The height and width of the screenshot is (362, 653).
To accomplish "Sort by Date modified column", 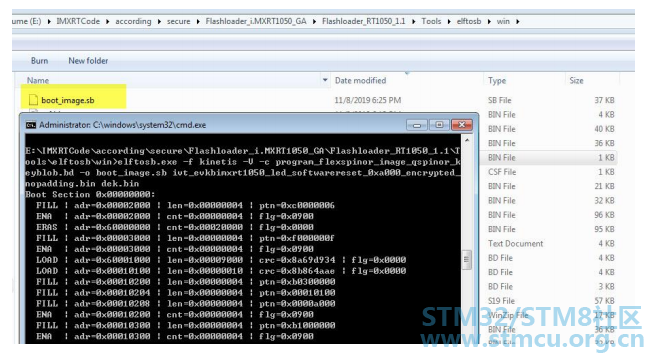I will pos(360,80).
